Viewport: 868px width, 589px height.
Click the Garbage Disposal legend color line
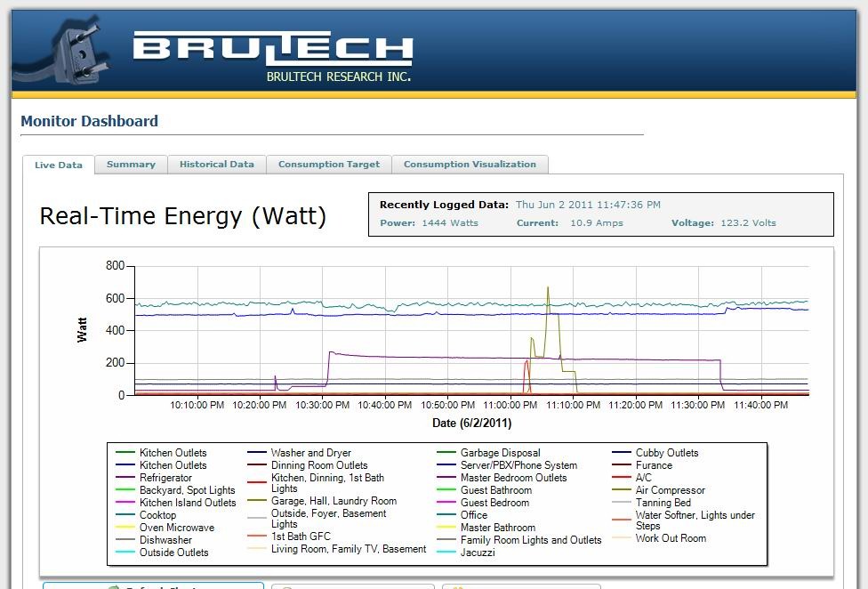click(446, 453)
